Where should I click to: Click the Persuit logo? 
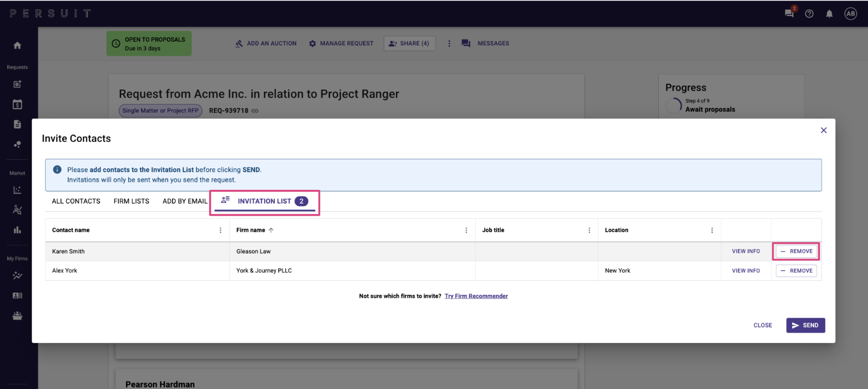(x=50, y=13)
